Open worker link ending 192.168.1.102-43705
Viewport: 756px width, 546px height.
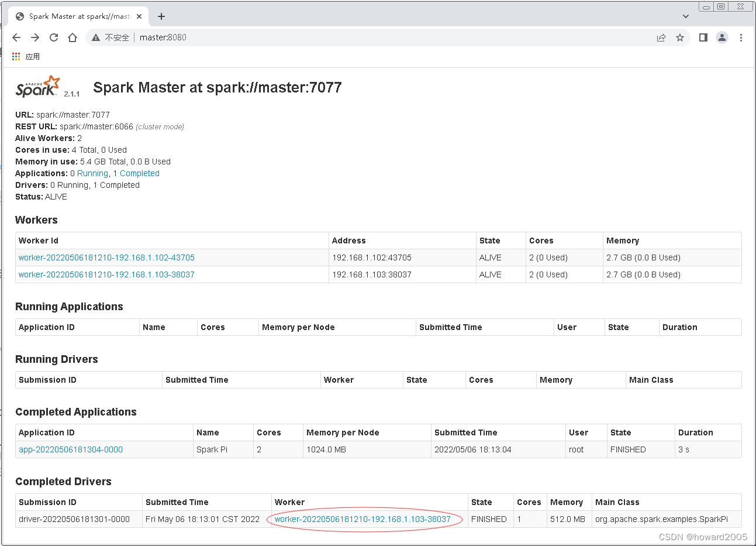(x=106, y=257)
